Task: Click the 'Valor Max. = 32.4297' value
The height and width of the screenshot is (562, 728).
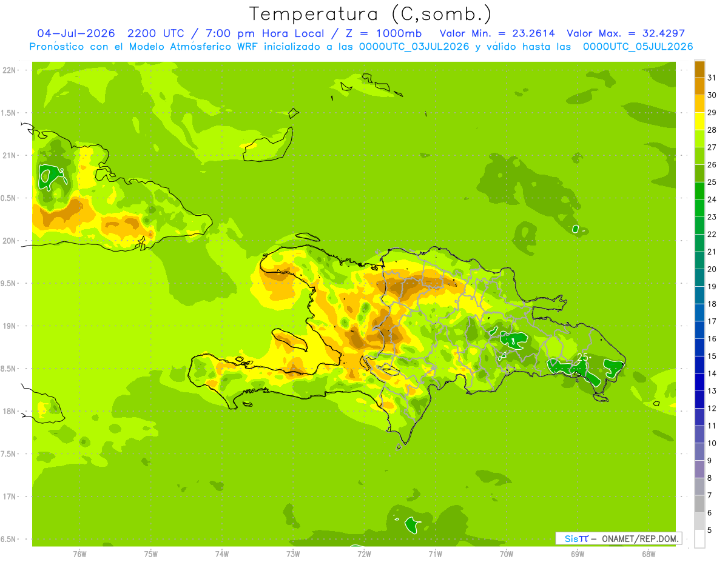Action: (625, 33)
